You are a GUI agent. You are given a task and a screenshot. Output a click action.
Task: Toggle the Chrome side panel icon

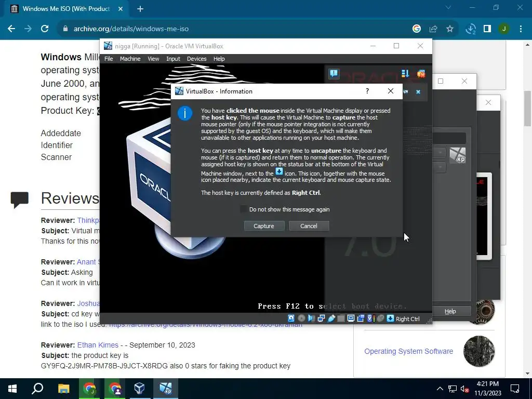(x=487, y=29)
